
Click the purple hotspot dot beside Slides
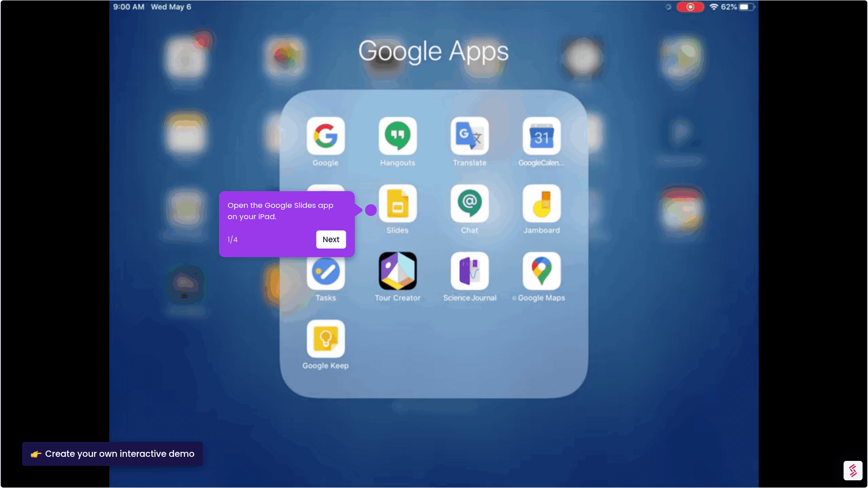coord(371,210)
